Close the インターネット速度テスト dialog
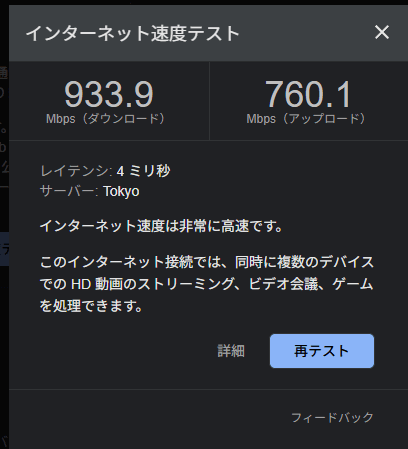This screenshot has height=449, width=408. click(382, 32)
